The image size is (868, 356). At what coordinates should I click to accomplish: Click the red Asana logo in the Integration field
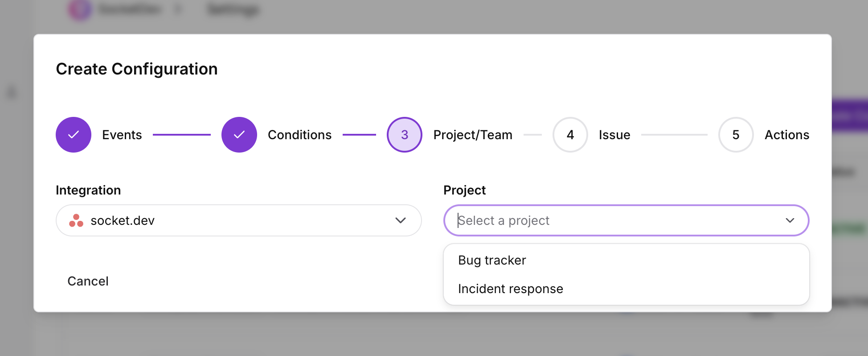[76, 220]
